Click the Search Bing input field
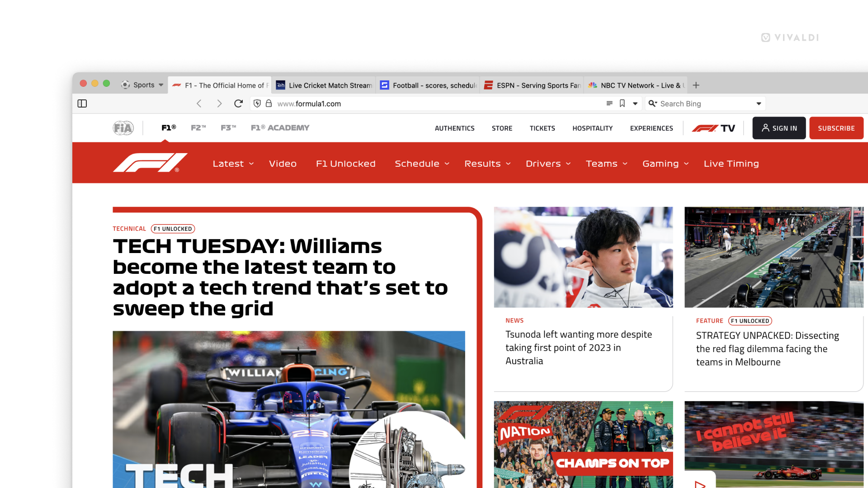Screen dimensions: 868x488 (705, 103)
